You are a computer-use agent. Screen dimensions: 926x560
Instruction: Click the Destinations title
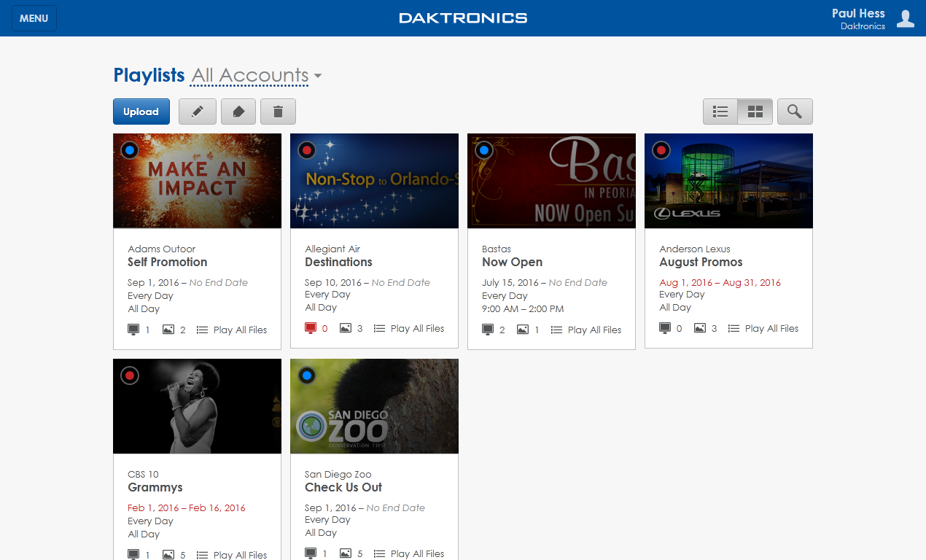(338, 262)
